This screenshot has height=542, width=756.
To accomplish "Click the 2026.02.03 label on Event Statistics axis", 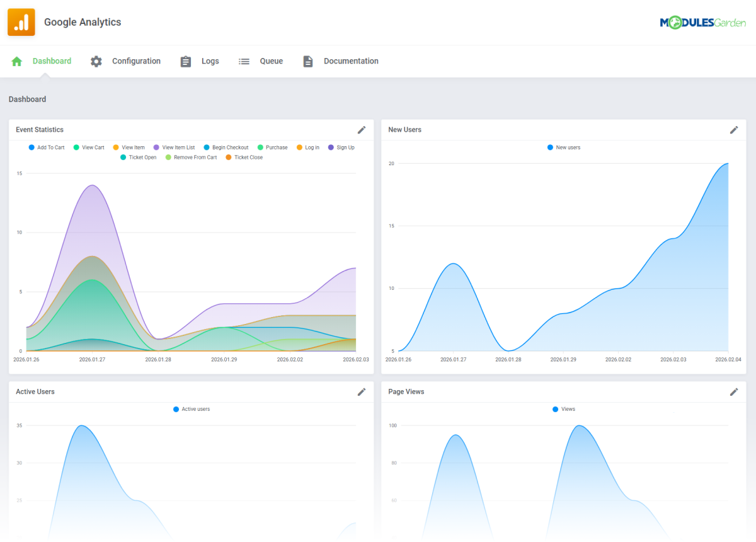I will (x=356, y=359).
